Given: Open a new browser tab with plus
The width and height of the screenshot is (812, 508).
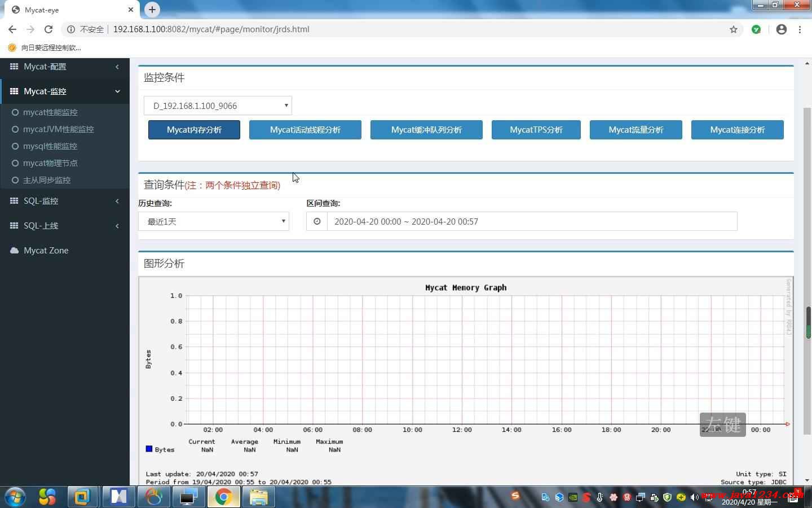Looking at the screenshot, I should [152, 10].
